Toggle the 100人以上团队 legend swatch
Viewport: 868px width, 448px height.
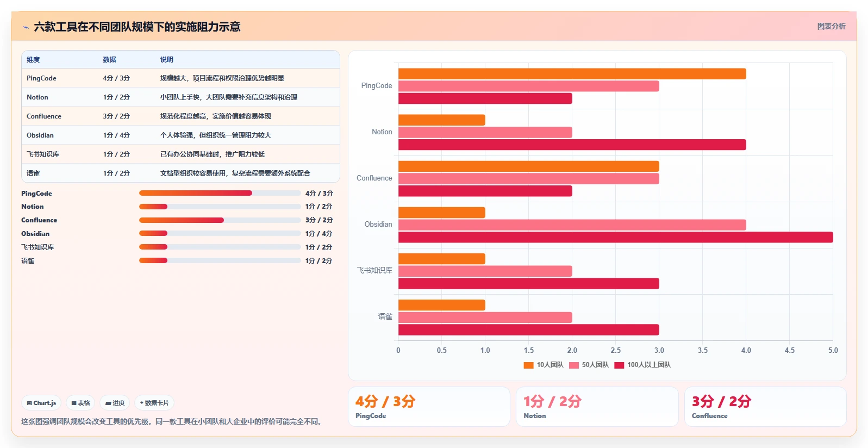[619, 365]
